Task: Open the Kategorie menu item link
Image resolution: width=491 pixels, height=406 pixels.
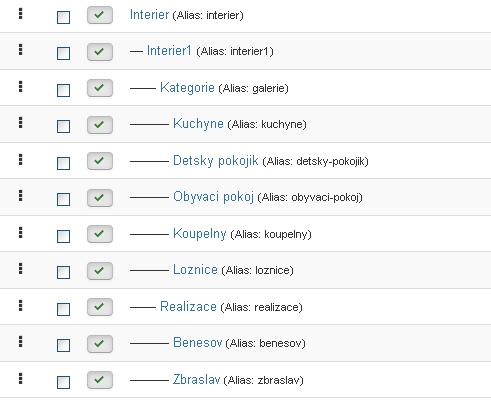Action: [187, 88]
